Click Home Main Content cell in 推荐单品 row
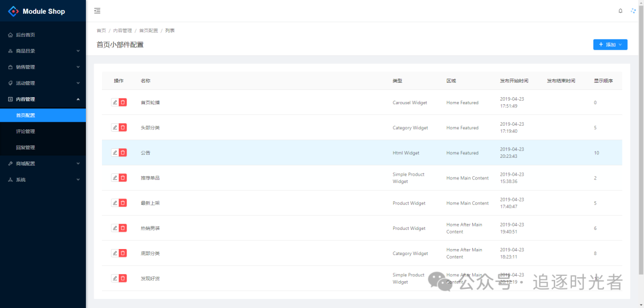Image resolution: width=644 pixels, height=308 pixels. coord(467,178)
